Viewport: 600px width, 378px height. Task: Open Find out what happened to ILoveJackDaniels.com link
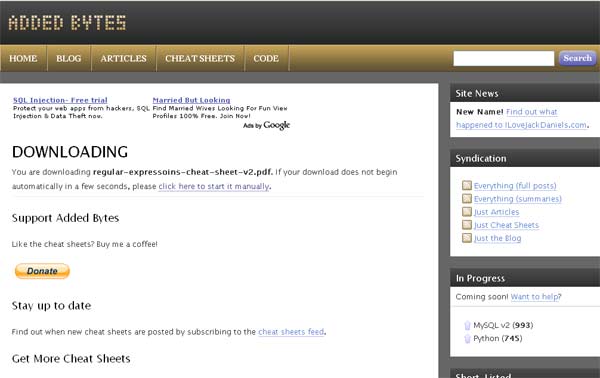click(522, 118)
